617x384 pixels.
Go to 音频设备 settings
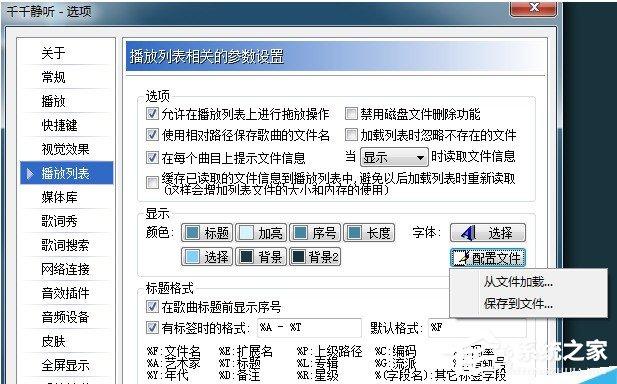point(65,317)
